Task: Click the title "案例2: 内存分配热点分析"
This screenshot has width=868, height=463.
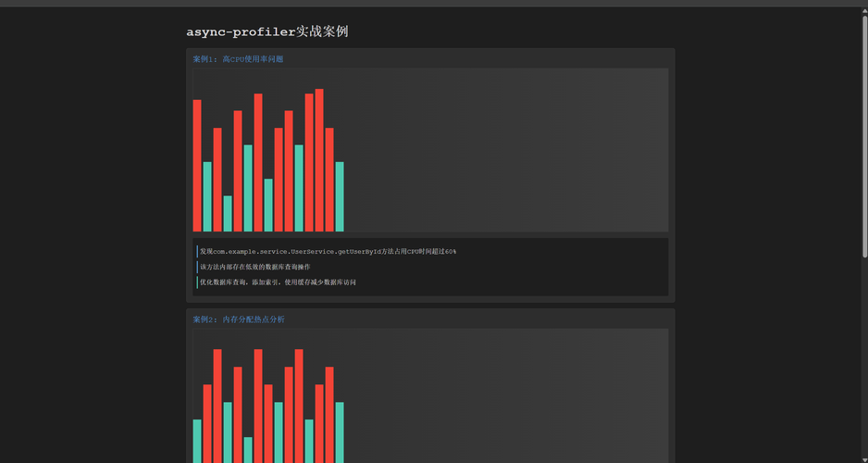Action: click(239, 319)
